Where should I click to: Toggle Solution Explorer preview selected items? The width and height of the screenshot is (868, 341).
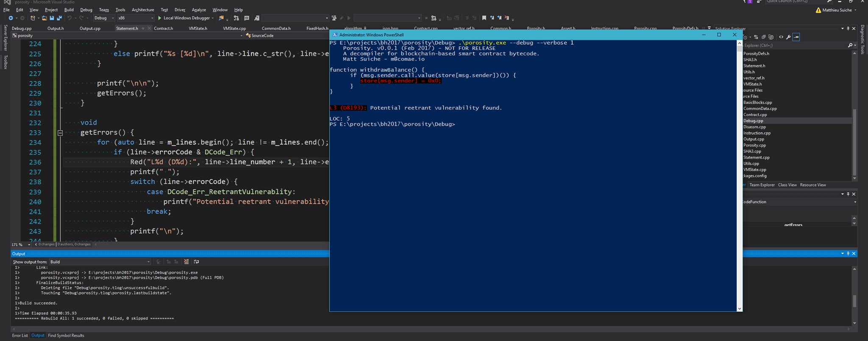coord(796,37)
